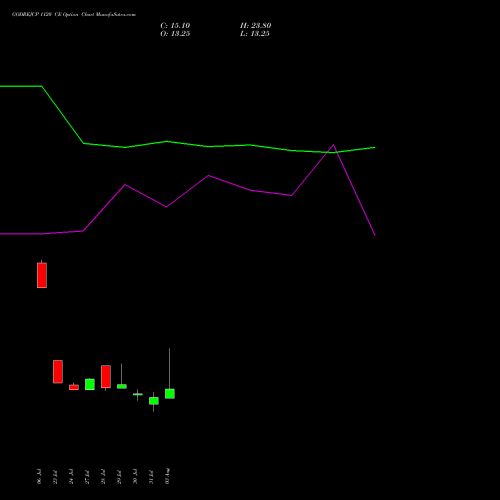Click the GODREJCP CE Option chart title
500x500 pixels.
pos(74,15)
